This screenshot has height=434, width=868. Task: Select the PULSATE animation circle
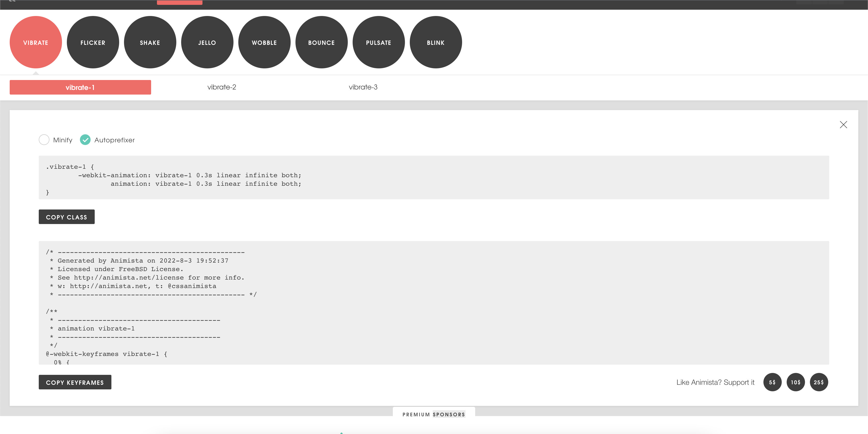378,42
